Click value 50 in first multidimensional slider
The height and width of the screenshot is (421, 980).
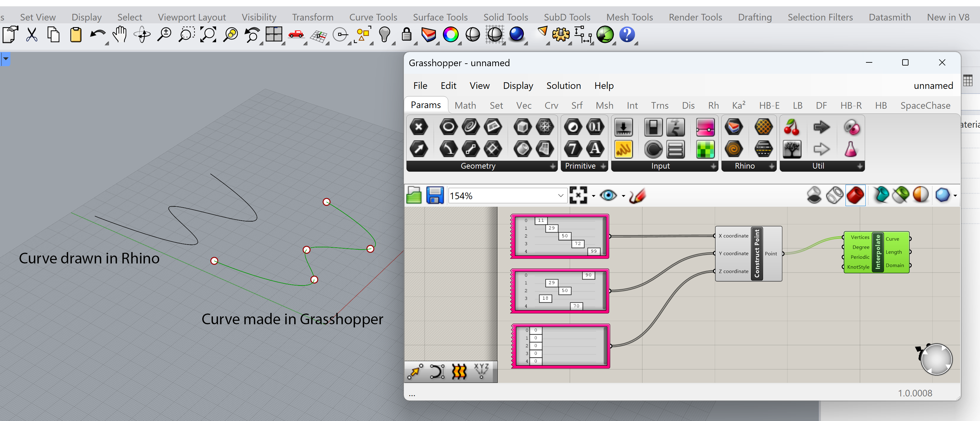pyautogui.click(x=565, y=236)
